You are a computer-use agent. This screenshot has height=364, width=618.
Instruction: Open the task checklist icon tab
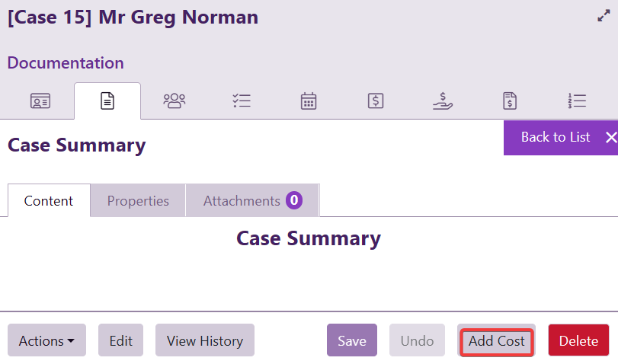click(x=242, y=101)
